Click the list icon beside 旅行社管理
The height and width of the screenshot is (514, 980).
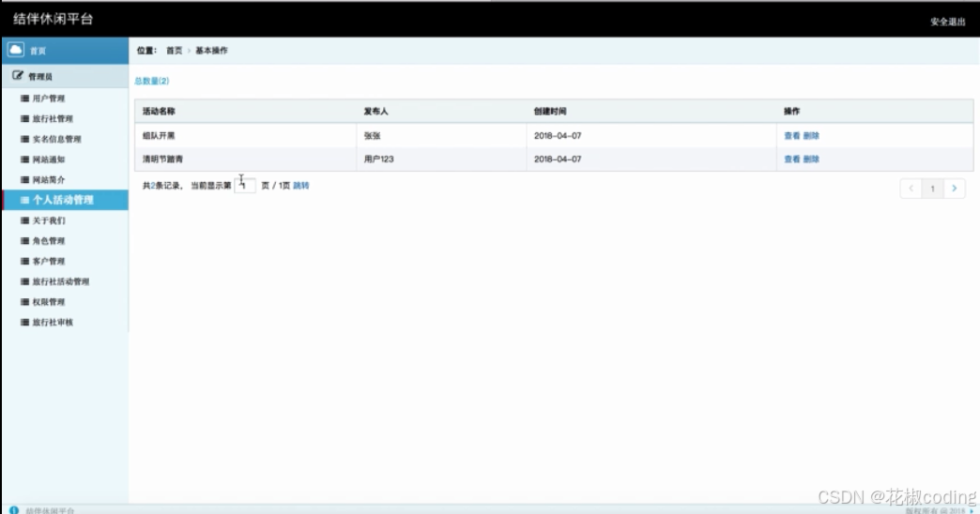click(25, 119)
